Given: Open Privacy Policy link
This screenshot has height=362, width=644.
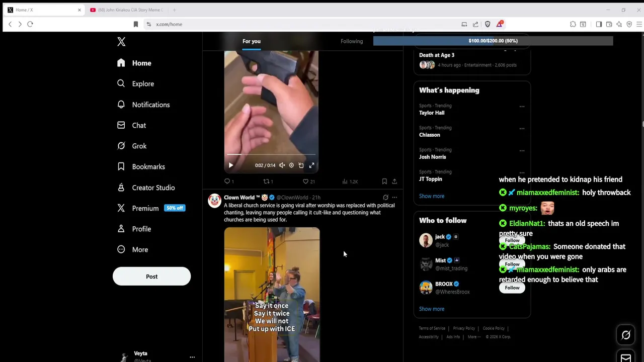Looking at the screenshot, I should coord(464,328).
